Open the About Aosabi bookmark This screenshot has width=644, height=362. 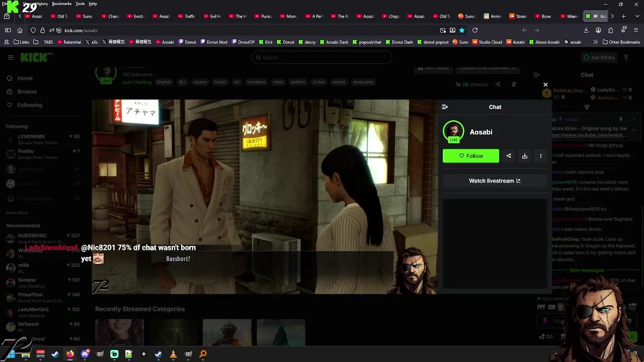544,42
